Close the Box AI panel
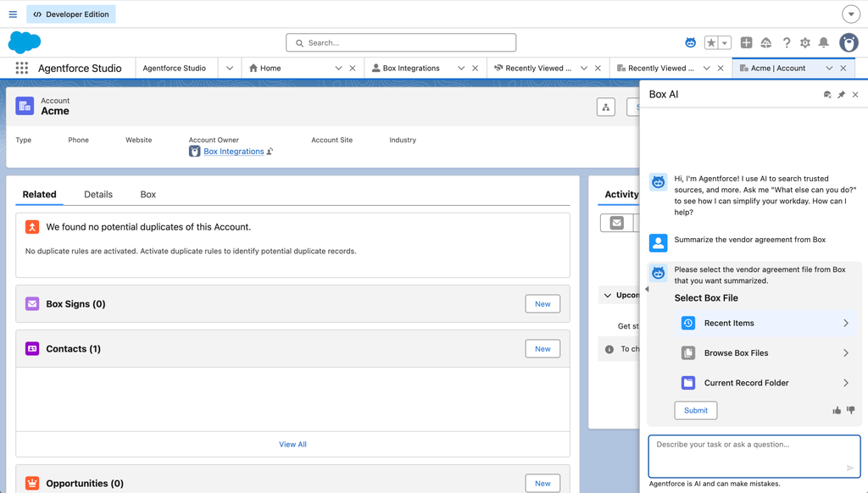Screen dimensions: 868x493 [x=855, y=95]
